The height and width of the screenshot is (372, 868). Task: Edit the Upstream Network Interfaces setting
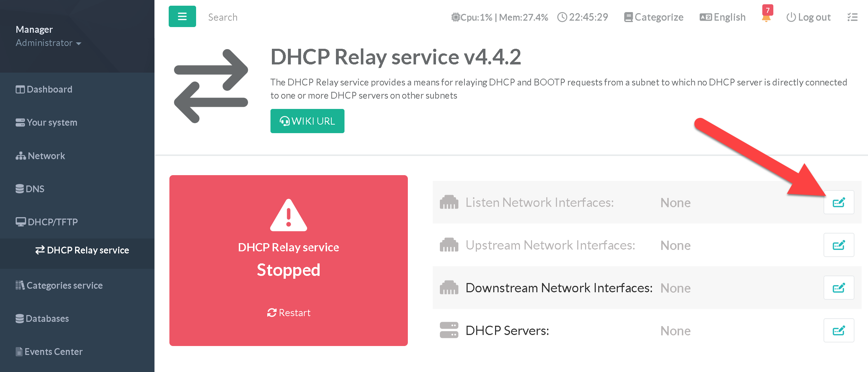(838, 245)
